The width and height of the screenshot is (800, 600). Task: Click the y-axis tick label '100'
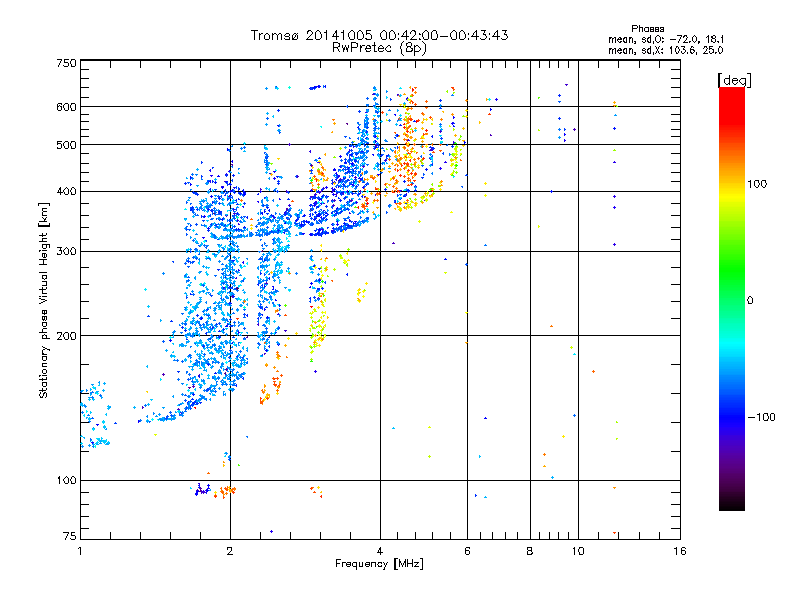click(x=67, y=481)
